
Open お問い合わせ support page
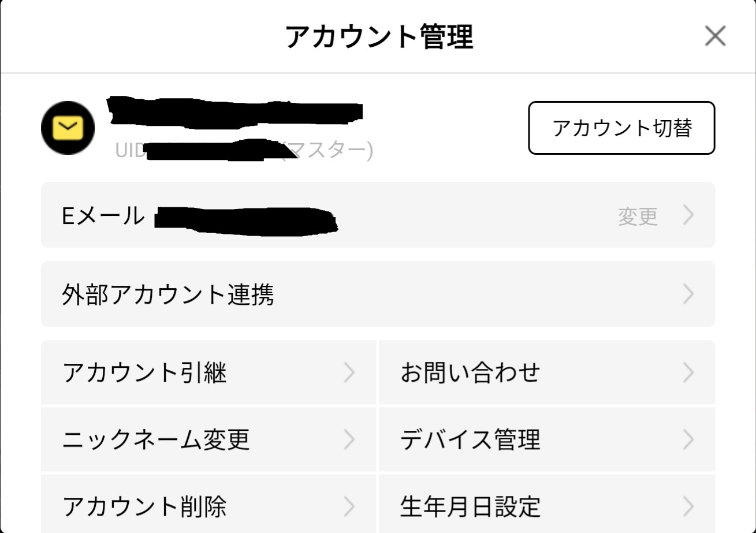tap(470, 372)
